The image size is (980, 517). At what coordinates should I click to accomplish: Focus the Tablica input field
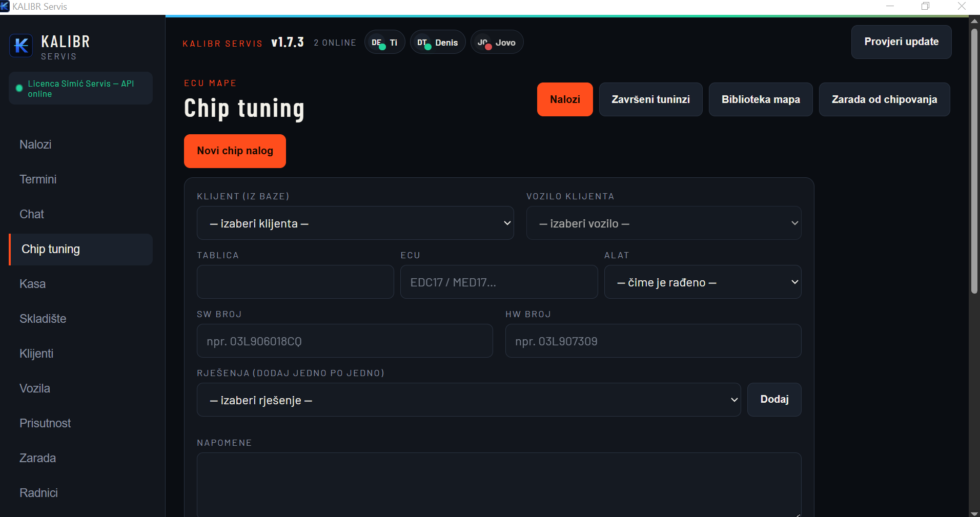(x=295, y=282)
